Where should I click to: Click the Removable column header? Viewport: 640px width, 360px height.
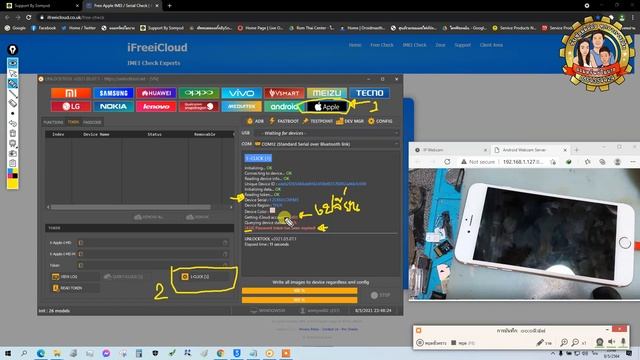coord(204,134)
